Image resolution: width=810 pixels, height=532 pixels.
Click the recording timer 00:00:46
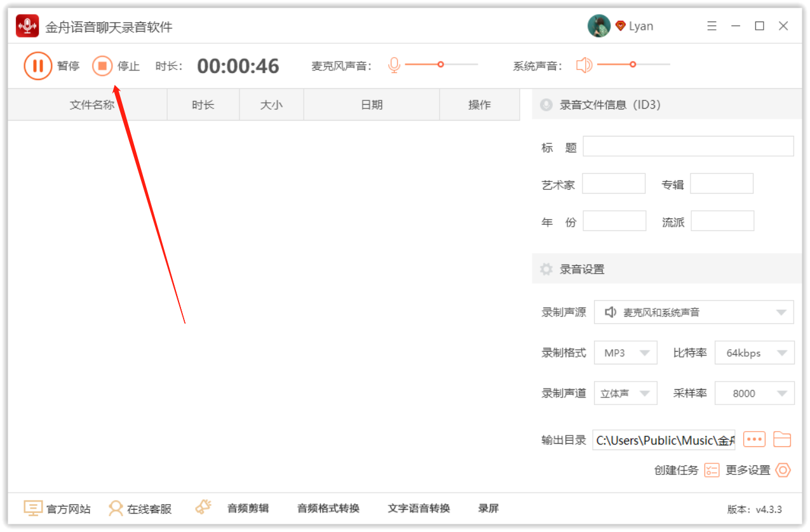coord(238,66)
